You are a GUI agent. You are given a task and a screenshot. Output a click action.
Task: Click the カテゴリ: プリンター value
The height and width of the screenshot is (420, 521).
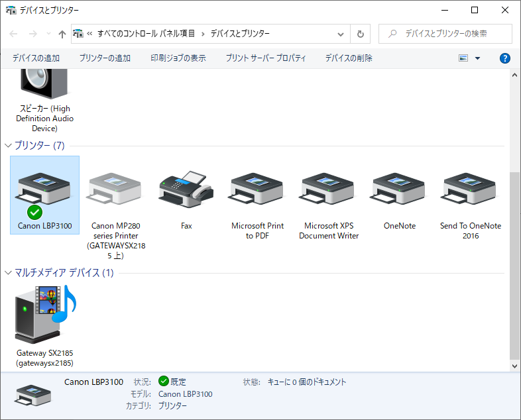coord(172,405)
